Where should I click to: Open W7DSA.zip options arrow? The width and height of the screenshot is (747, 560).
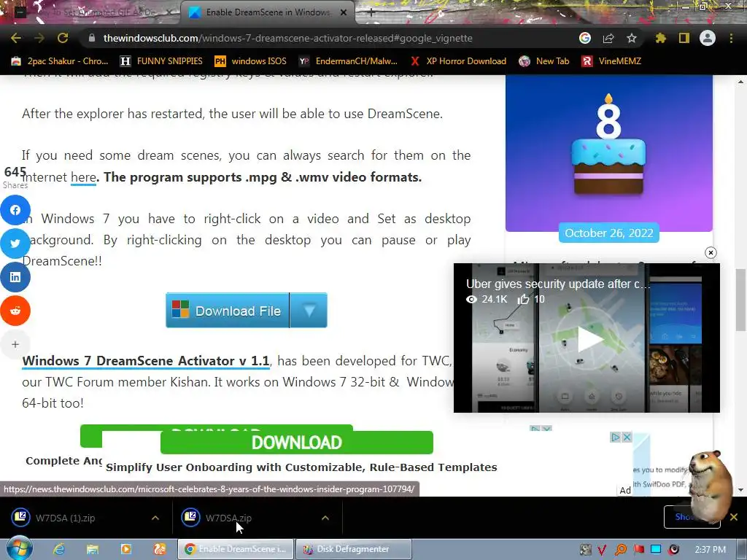pyautogui.click(x=325, y=518)
